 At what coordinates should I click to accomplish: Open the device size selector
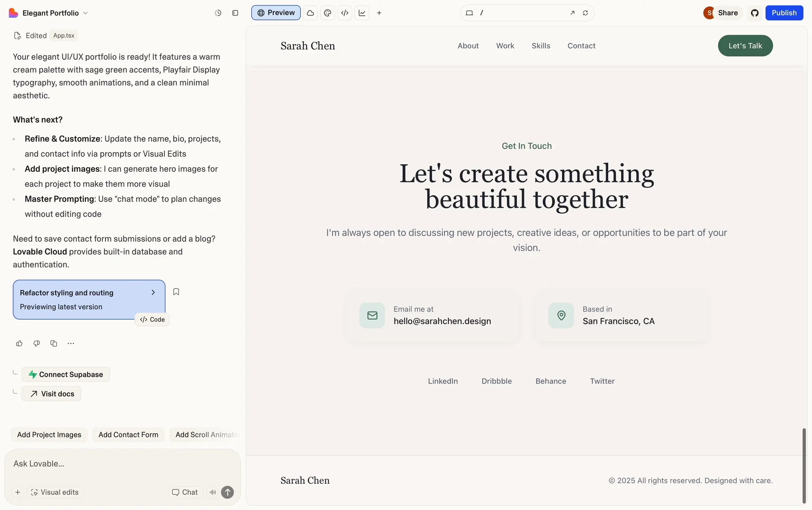click(x=469, y=13)
